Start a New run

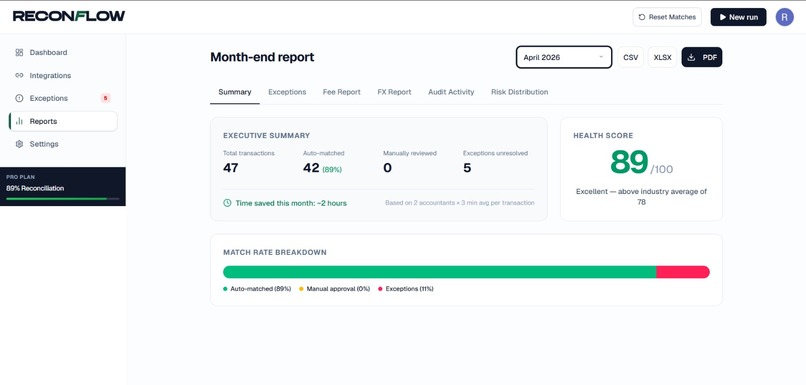[x=738, y=17]
